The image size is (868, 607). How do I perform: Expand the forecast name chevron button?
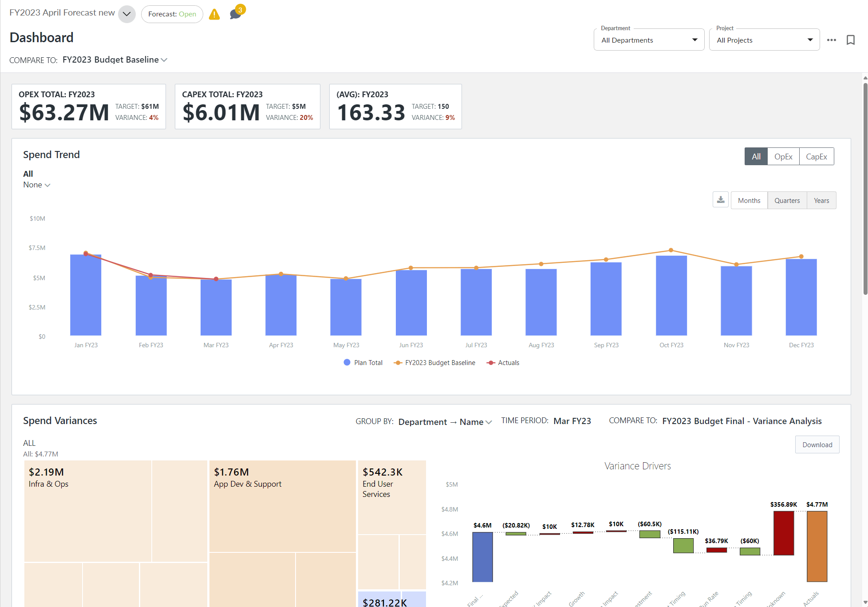(127, 14)
